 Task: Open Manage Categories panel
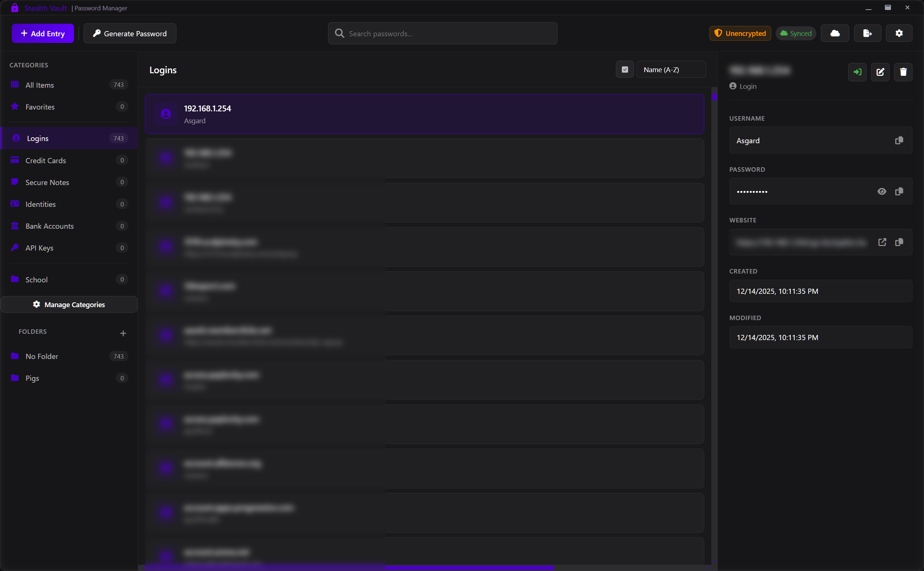(69, 305)
